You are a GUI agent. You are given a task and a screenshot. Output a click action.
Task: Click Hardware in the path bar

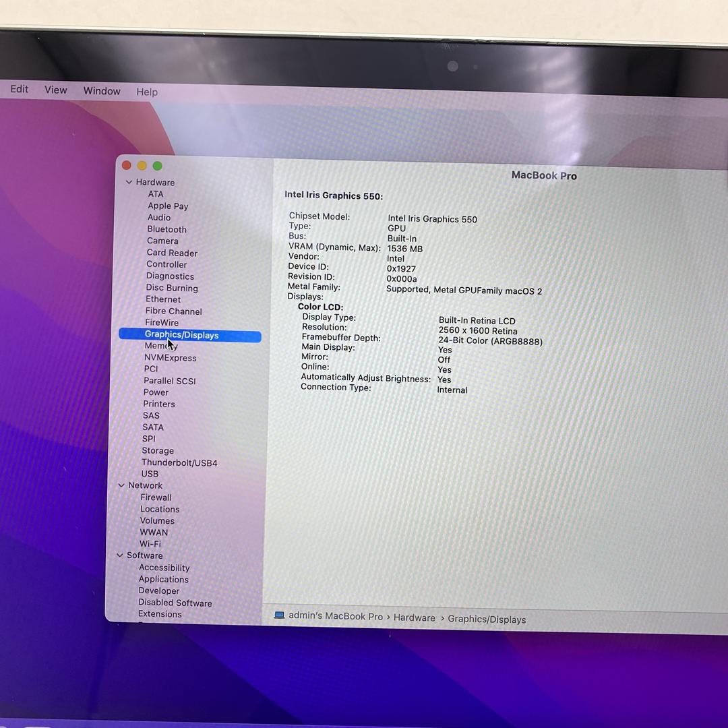coord(414,618)
